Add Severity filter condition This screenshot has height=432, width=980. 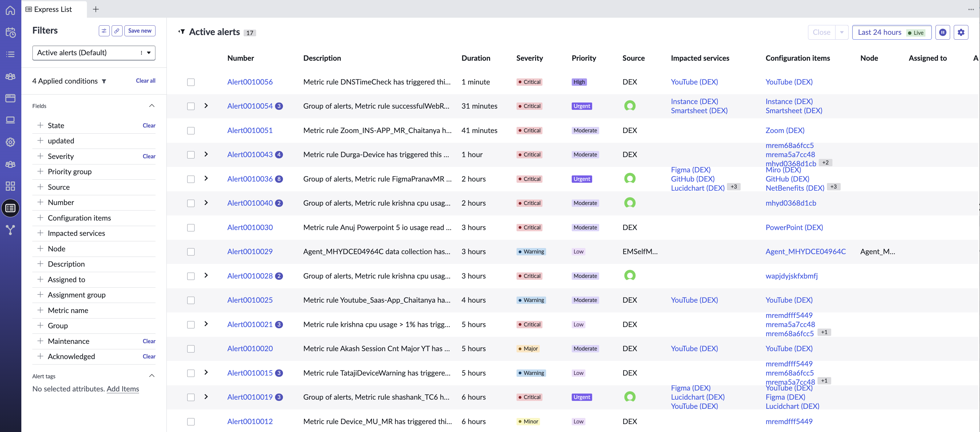point(40,156)
